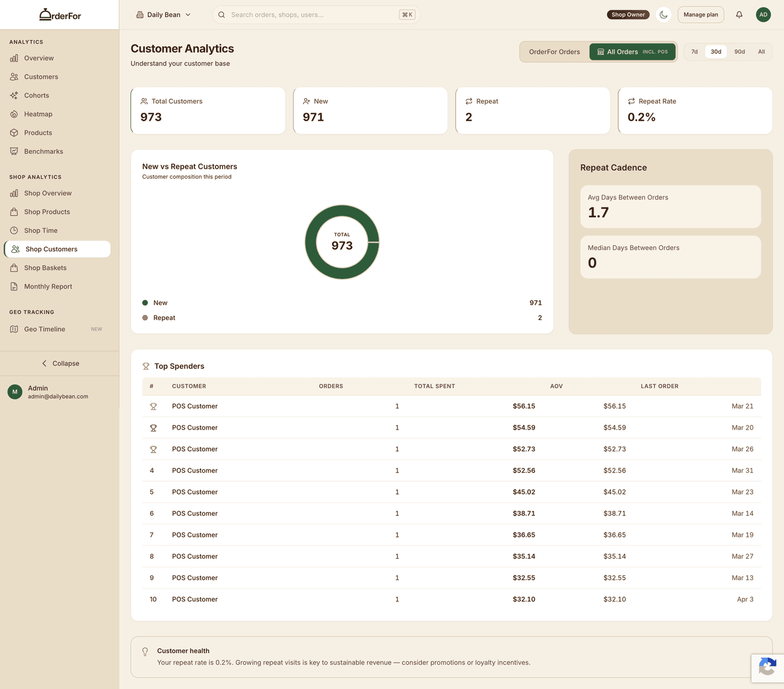Toggle dark mode moon icon
The width and height of the screenshot is (784, 689).
(x=664, y=15)
